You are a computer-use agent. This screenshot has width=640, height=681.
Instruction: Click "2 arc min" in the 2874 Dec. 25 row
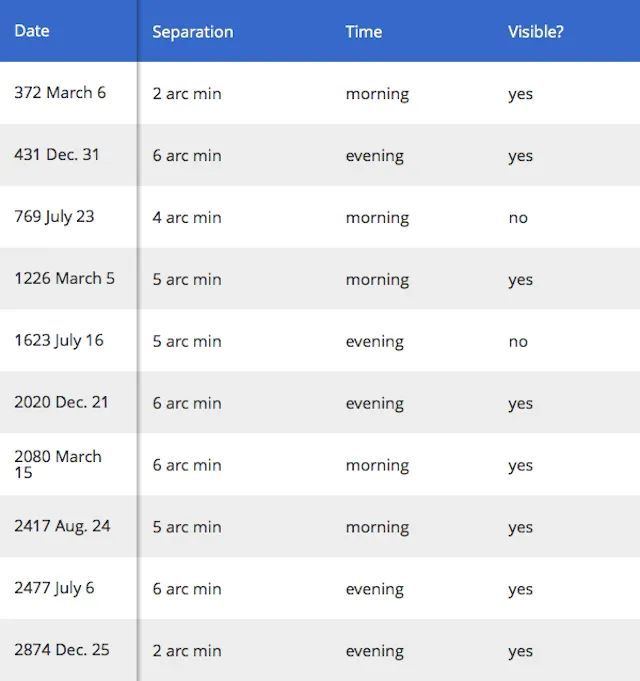(x=187, y=652)
